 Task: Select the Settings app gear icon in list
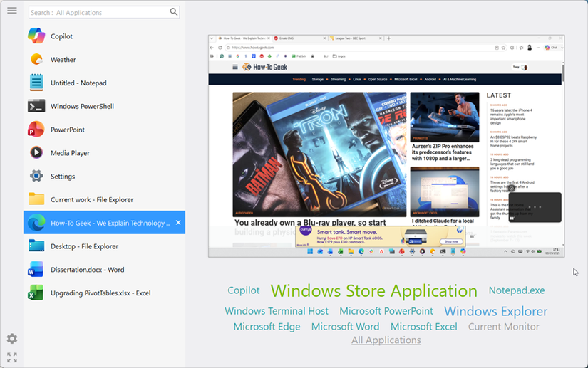click(x=36, y=176)
